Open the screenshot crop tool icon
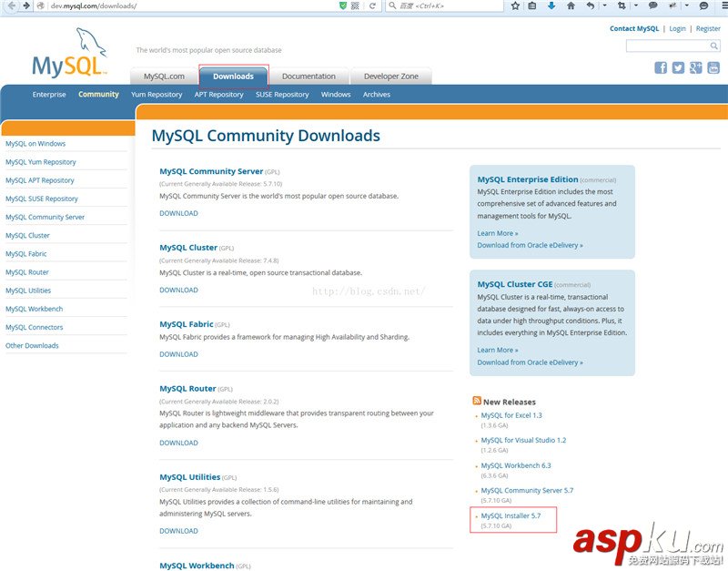Viewport: 728px width, 571px height. [622, 5]
